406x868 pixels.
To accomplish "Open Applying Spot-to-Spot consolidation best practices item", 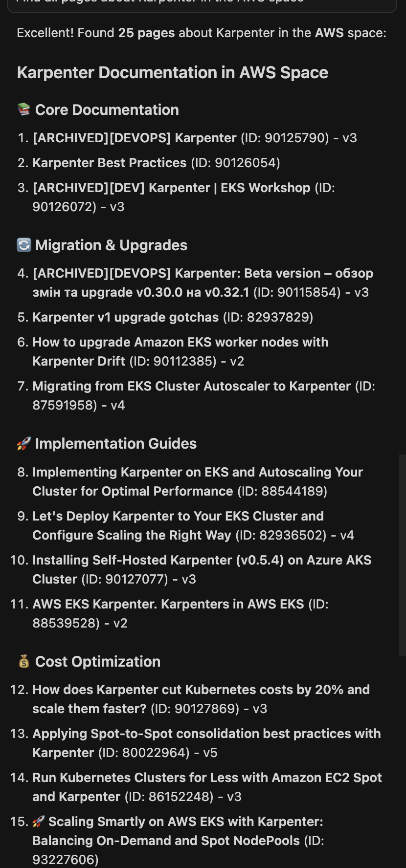I will [x=206, y=734].
